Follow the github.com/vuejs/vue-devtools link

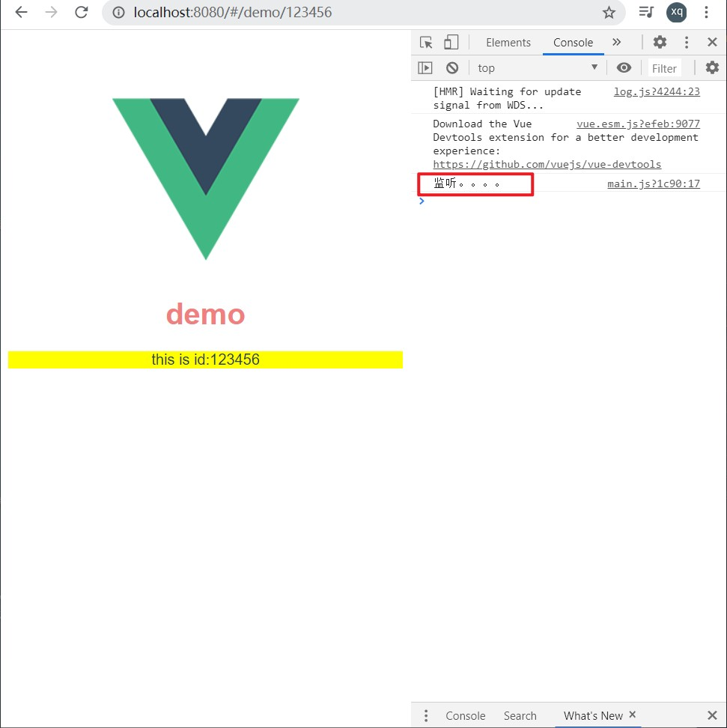[547, 164]
